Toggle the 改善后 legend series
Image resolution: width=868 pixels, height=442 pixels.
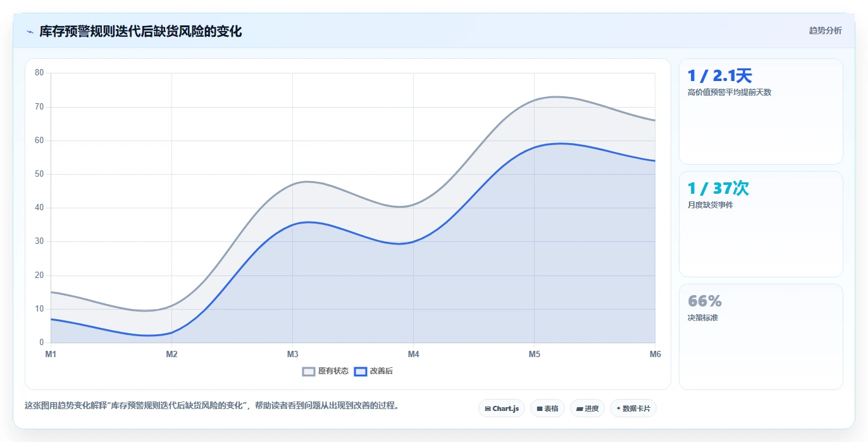pyautogui.click(x=373, y=371)
